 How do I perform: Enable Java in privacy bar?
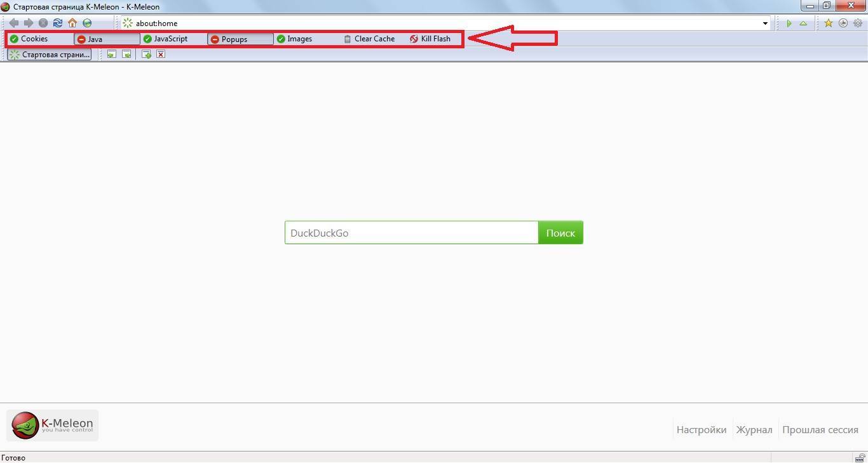(107, 39)
